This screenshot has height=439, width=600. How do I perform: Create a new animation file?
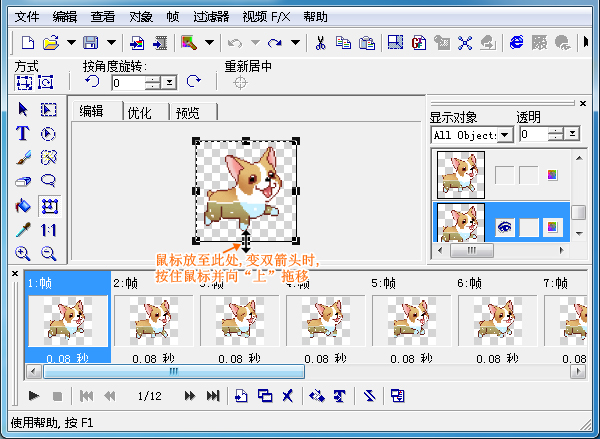coord(28,42)
